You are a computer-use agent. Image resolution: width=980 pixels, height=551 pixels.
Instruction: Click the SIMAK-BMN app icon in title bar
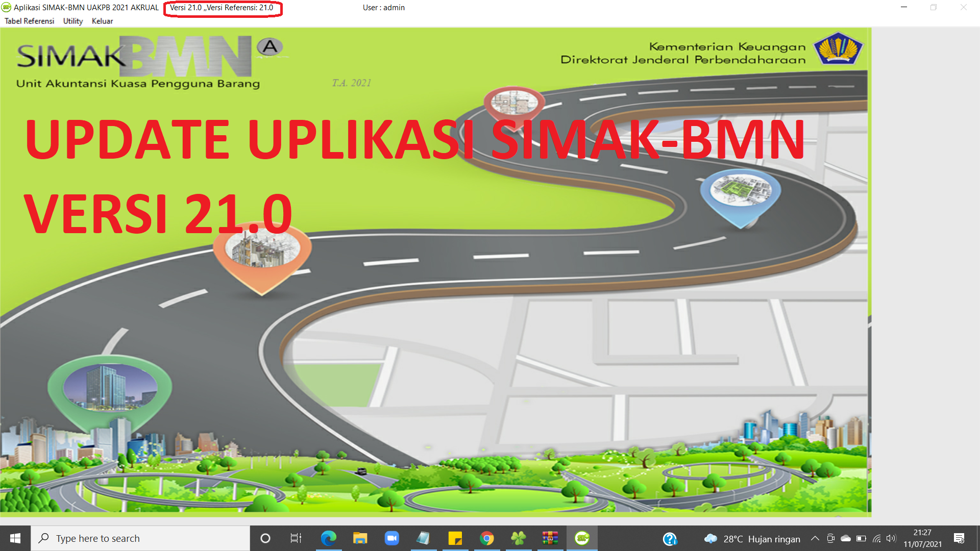point(6,7)
